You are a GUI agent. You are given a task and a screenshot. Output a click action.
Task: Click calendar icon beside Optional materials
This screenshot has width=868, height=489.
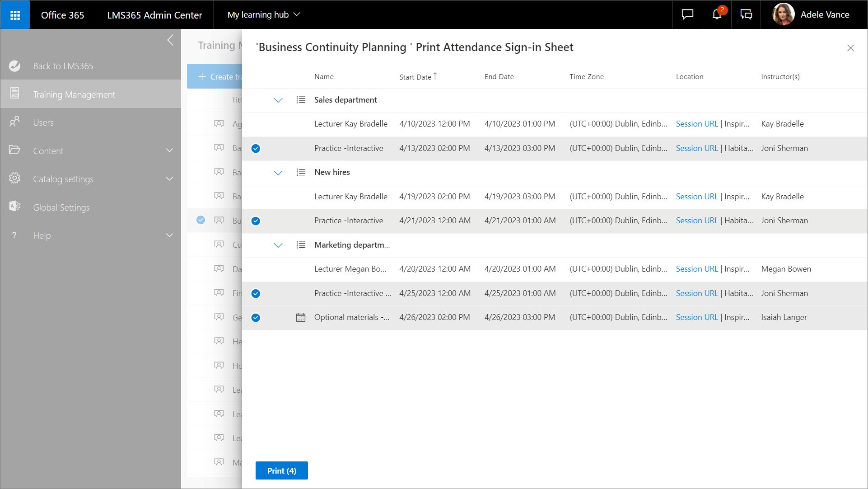point(301,317)
